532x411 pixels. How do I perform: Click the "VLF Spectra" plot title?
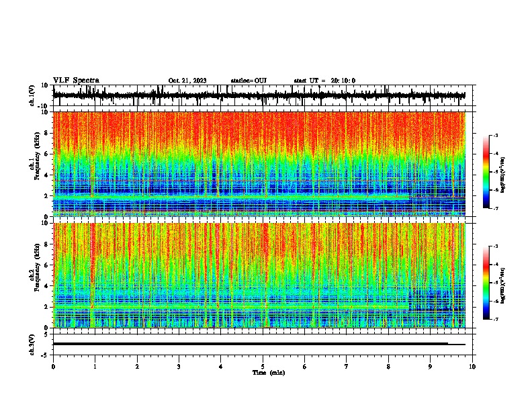click(76, 81)
